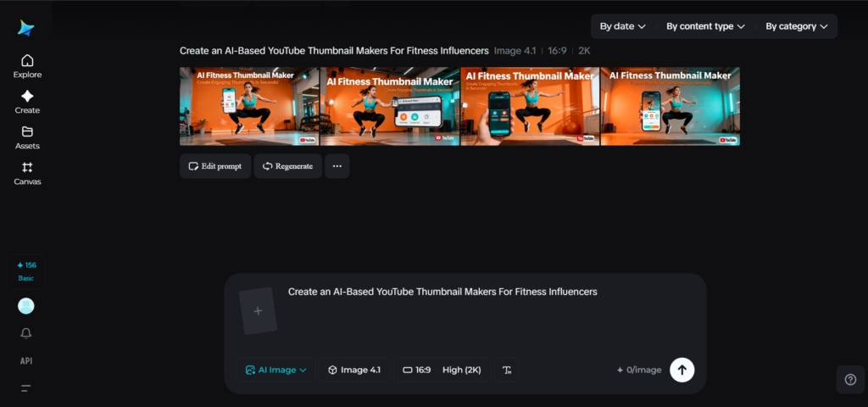Viewport: 868px width, 407px height.
Task: Click the Regenerate button
Action: click(x=288, y=166)
